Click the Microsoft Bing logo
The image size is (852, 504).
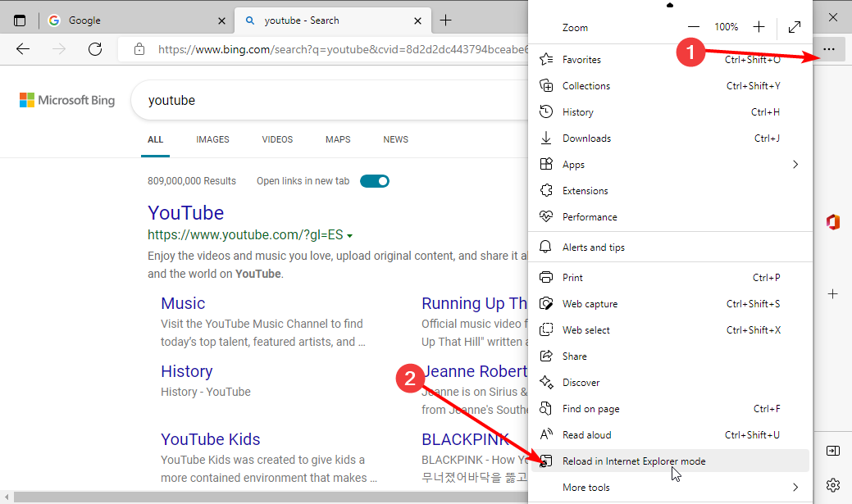[x=67, y=100]
